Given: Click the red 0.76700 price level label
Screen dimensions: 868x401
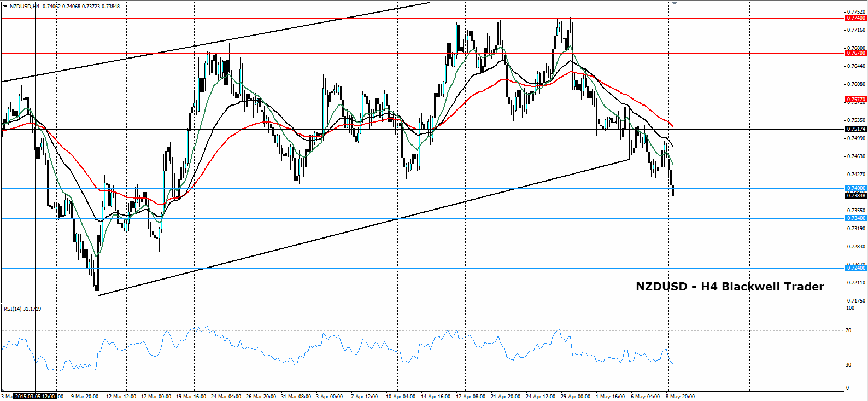Looking at the screenshot, I should (856, 53).
